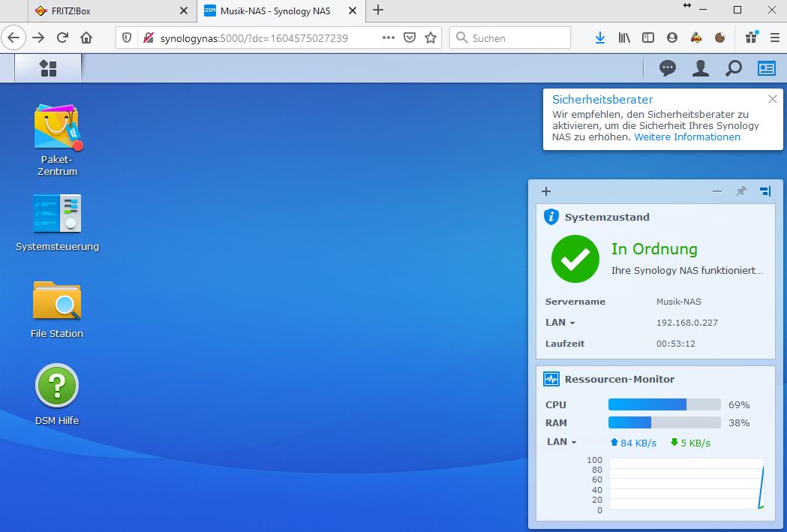Minimize the widget panel

tap(716, 191)
